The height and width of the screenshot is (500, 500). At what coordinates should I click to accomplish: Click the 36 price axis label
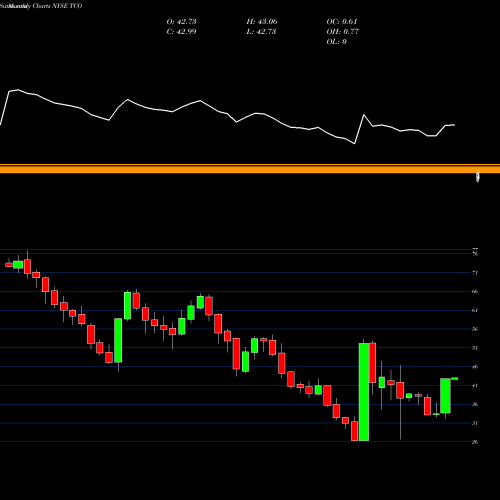475,404
